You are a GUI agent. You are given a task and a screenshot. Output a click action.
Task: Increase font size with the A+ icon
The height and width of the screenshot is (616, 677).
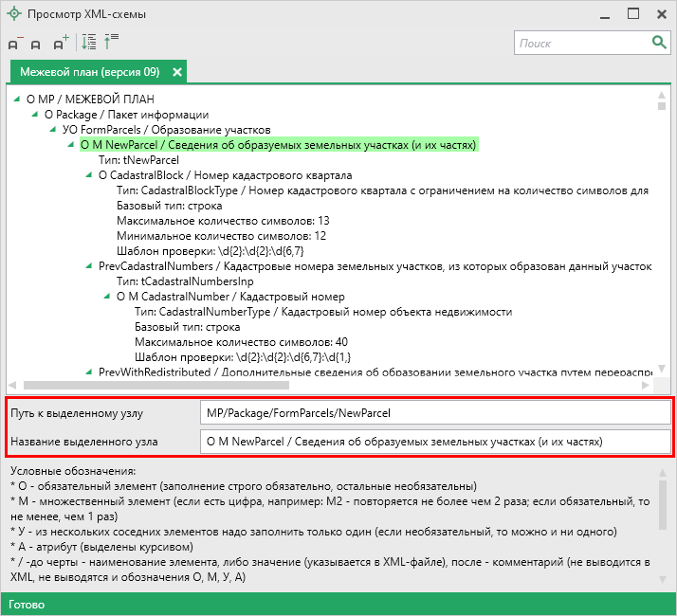coord(60,43)
